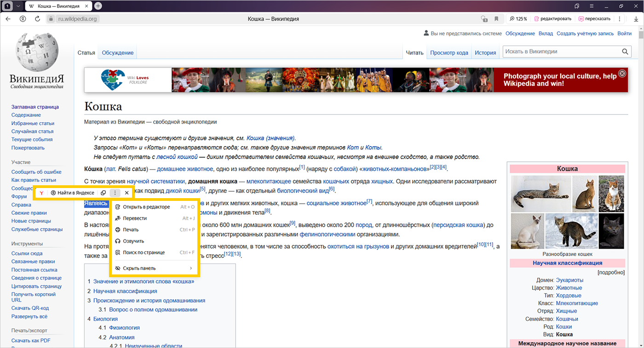Close the floating selection toolbar
644x348 pixels.
126,193
